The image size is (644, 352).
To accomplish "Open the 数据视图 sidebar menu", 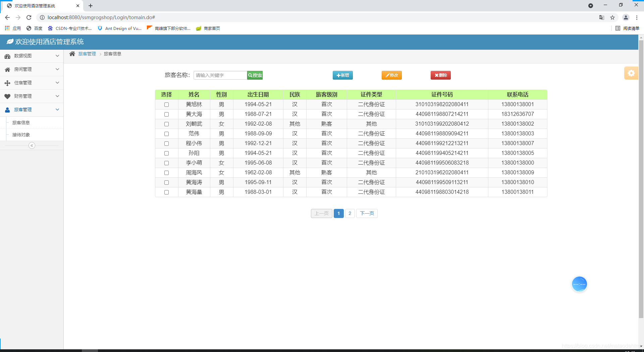I will click(x=32, y=56).
